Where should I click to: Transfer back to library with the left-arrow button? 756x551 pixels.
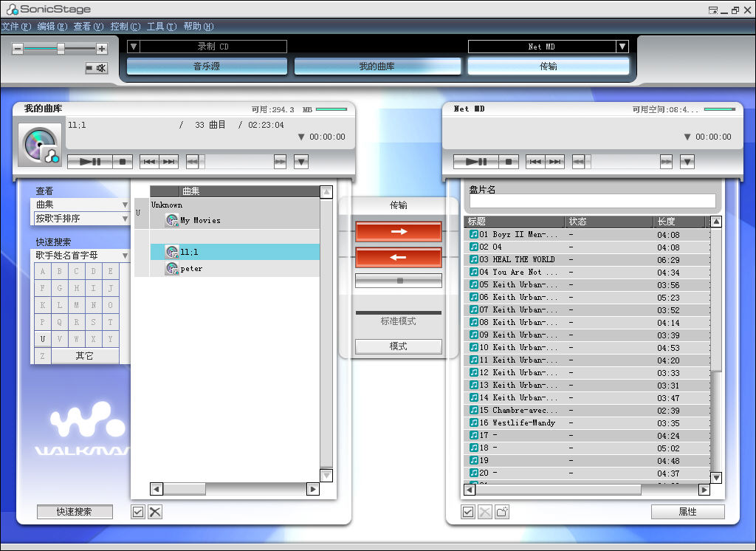click(398, 257)
